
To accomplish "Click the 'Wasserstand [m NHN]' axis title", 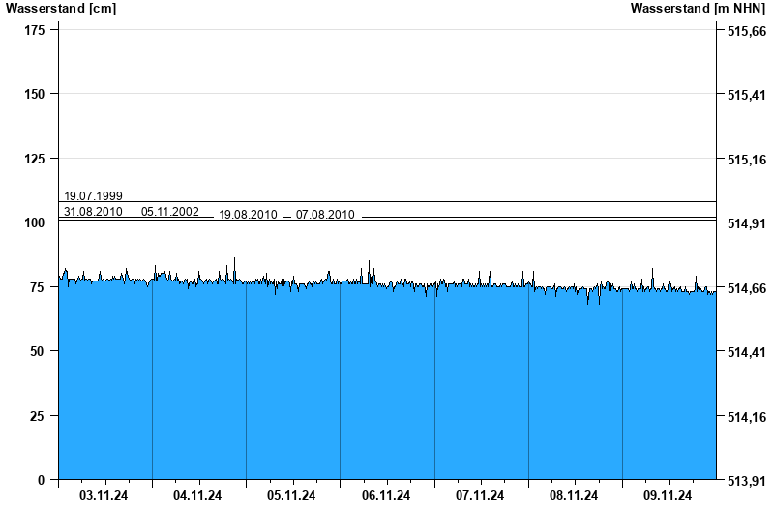I will (697, 9).
